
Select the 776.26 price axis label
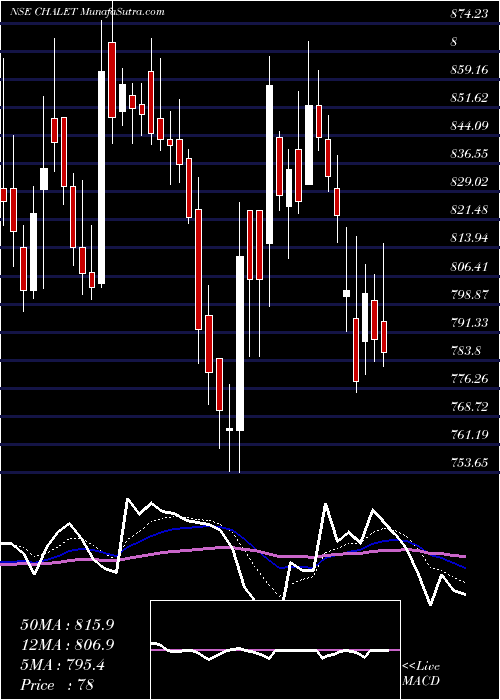(469, 379)
